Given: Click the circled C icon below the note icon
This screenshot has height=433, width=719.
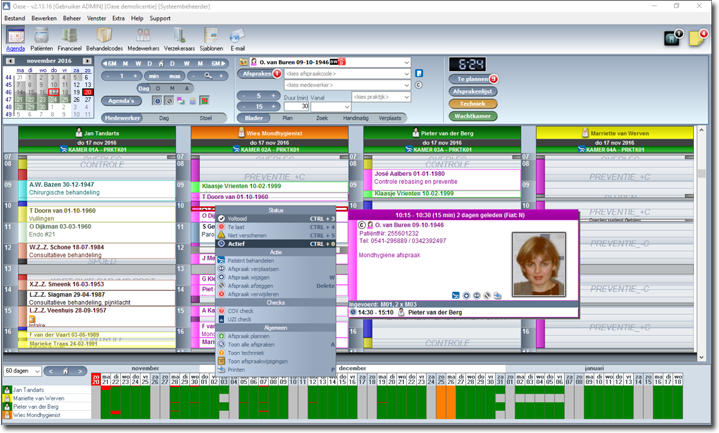Looking at the screenshot, I should 418,85.
